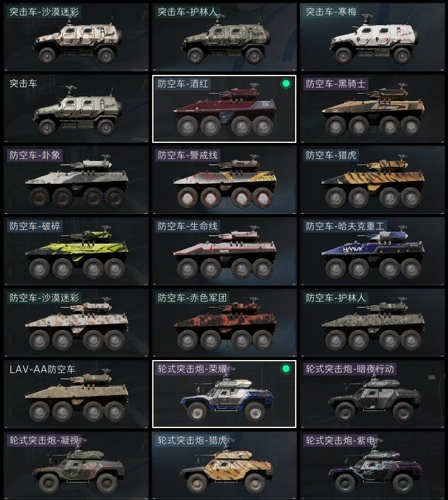Click the green equipped indicator on 轮式突击炮-荣耀
This screenshot has width=448, height=500.
click(x=286, y=369)
